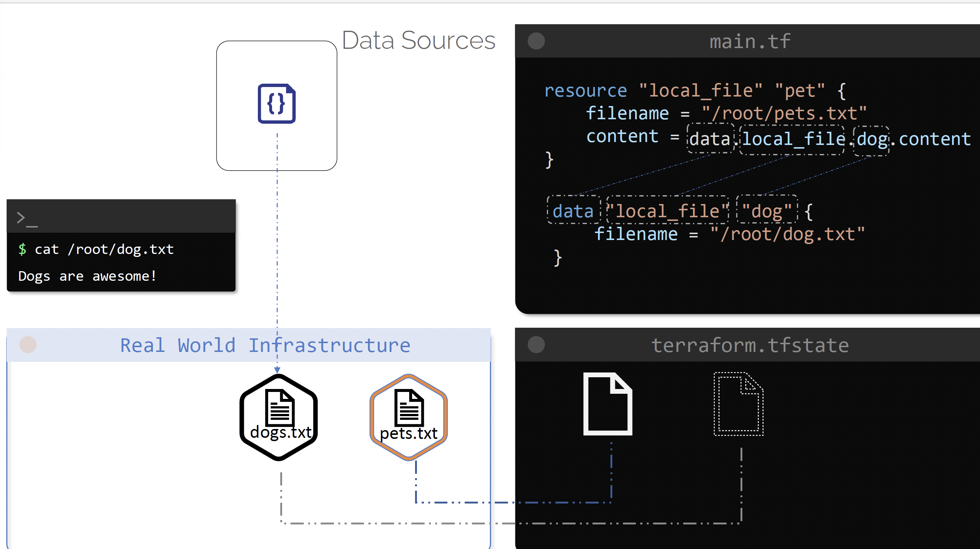Click the gray circle in terraform.tfstate title bar
The width and height of the screenshot is (980, 549).
[536, 345]
